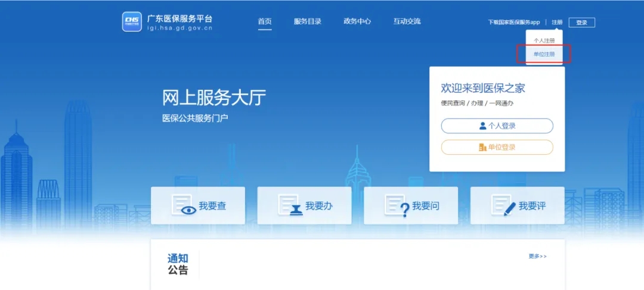644x290 pixels.
Task: Click the building icon in 单位登录 button
Action: (482, 147)
